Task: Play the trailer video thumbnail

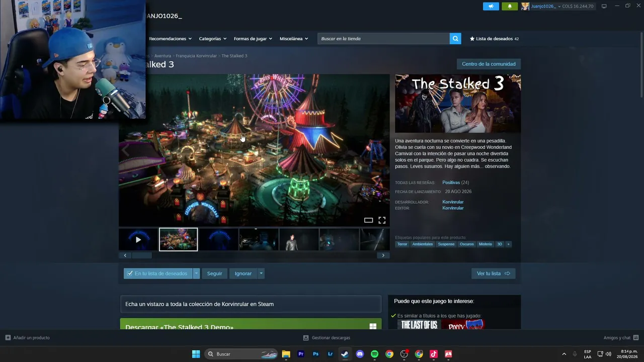Action: pos(138,240)
